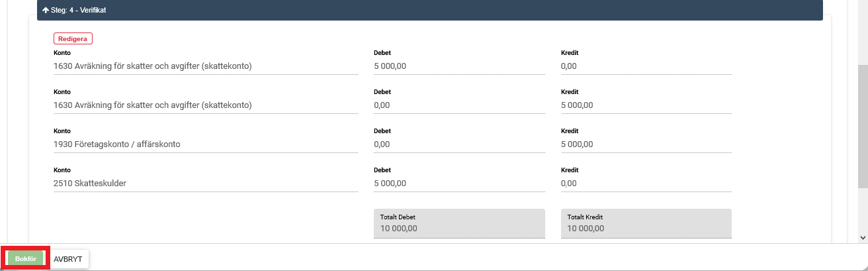Click the green Bokför button

26,258
